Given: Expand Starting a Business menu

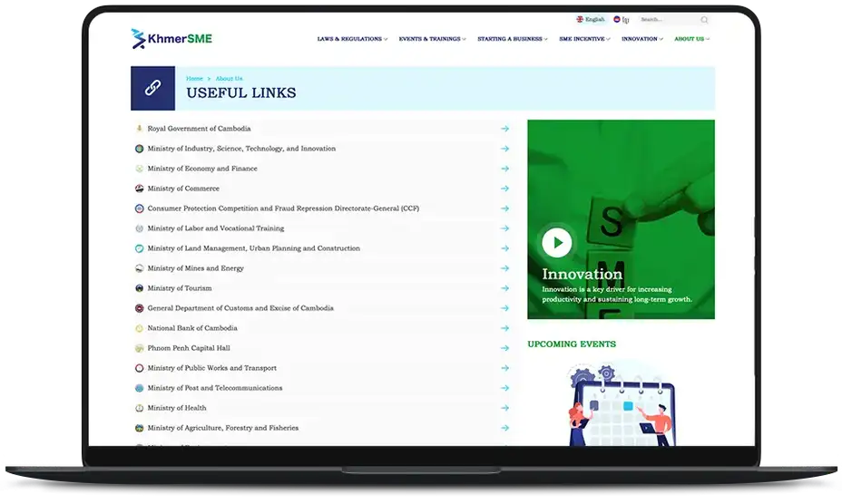Looking at the screenshot, I should (513, 39).
